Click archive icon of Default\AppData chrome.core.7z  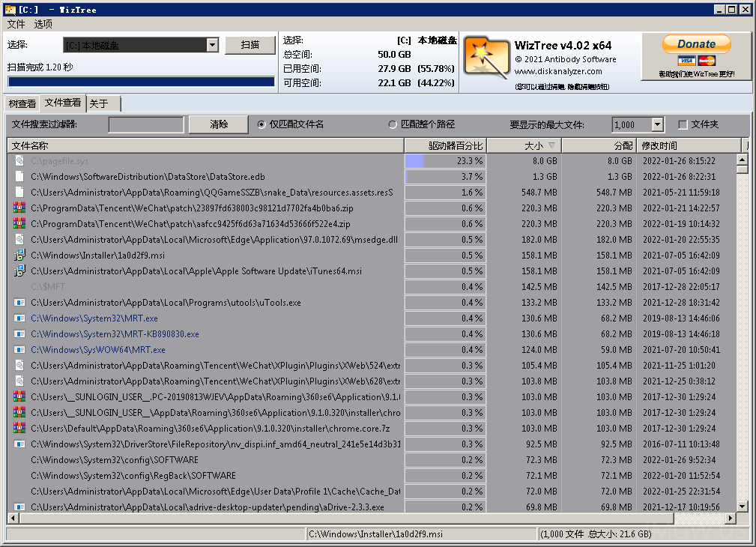19,429
